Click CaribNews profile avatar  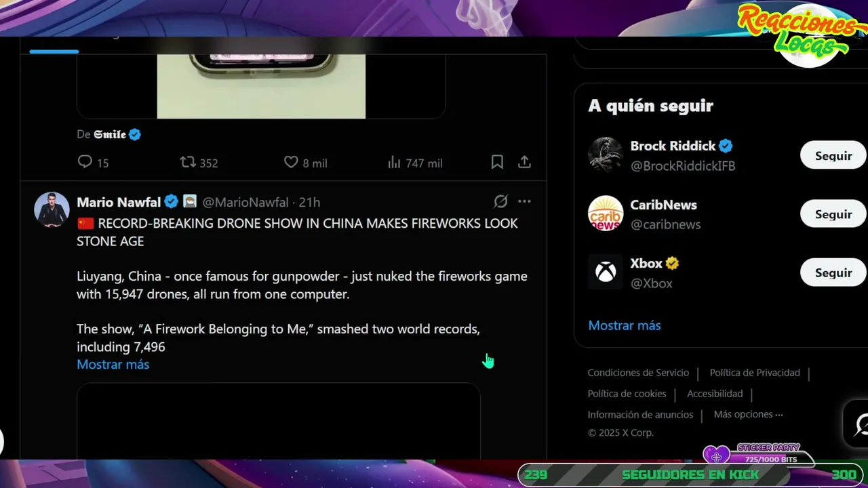coord(605,213)
